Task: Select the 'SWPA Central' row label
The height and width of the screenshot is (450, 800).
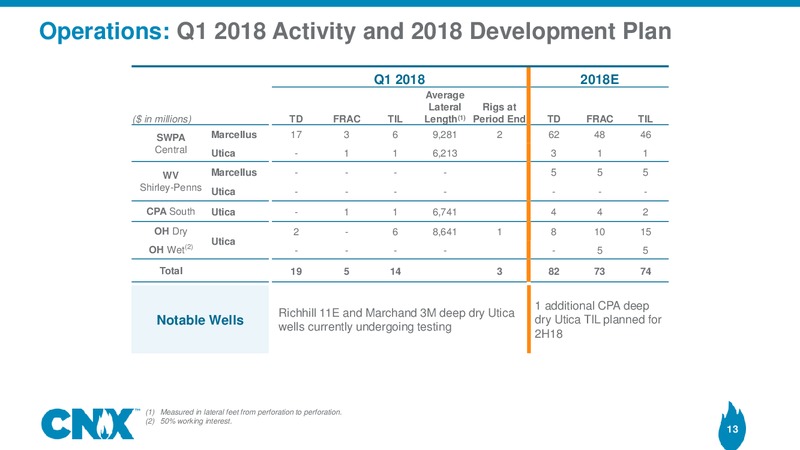Action: coord(171,143)
